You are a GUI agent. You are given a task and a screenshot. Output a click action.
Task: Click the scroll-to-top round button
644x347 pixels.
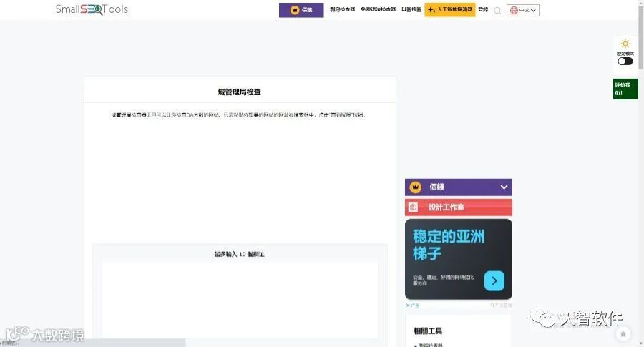[623, 334]
